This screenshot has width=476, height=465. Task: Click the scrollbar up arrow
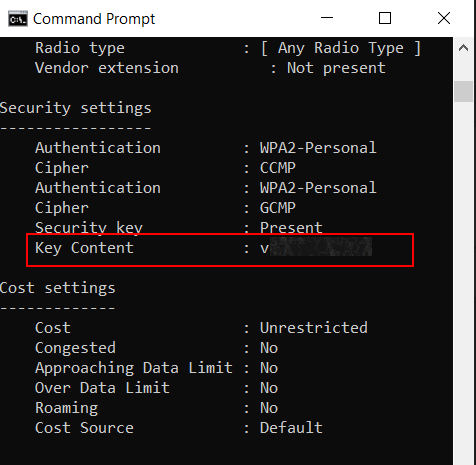[463, 48]
